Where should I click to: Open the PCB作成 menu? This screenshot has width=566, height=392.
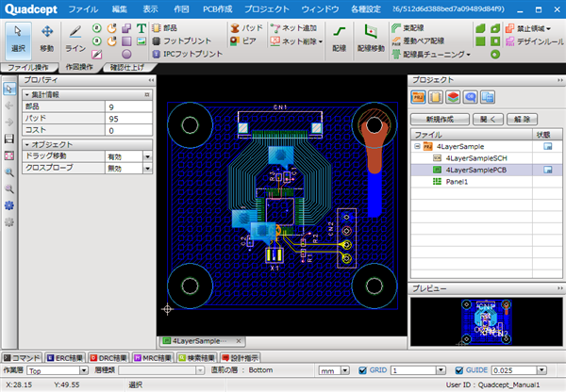coord(217,9)
